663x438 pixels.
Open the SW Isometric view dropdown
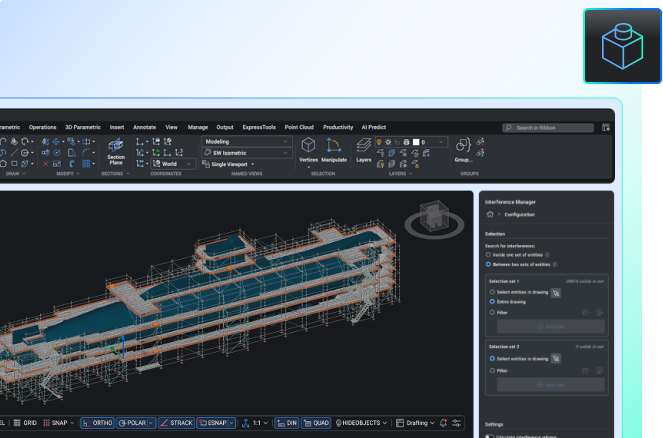(246, 153)
